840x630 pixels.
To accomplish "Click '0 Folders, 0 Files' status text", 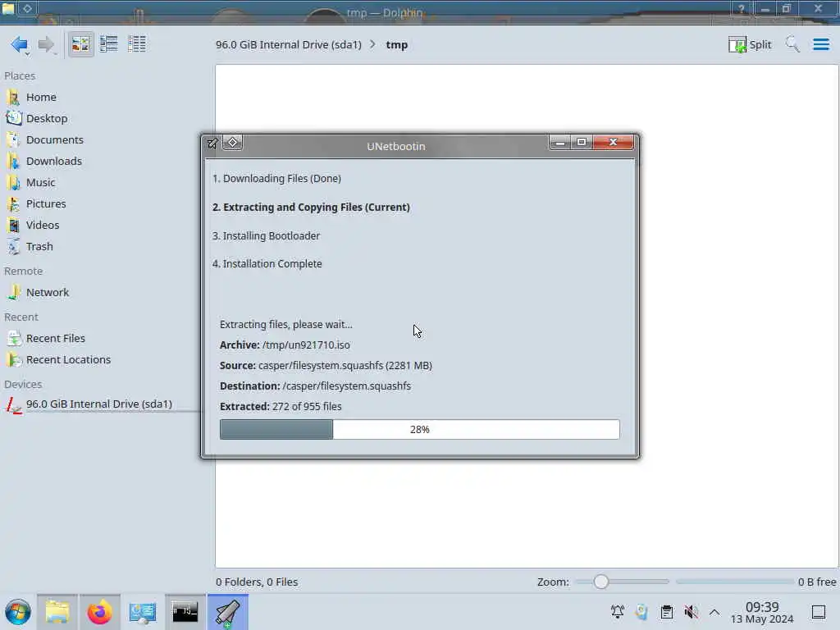I will click(257, 582).
